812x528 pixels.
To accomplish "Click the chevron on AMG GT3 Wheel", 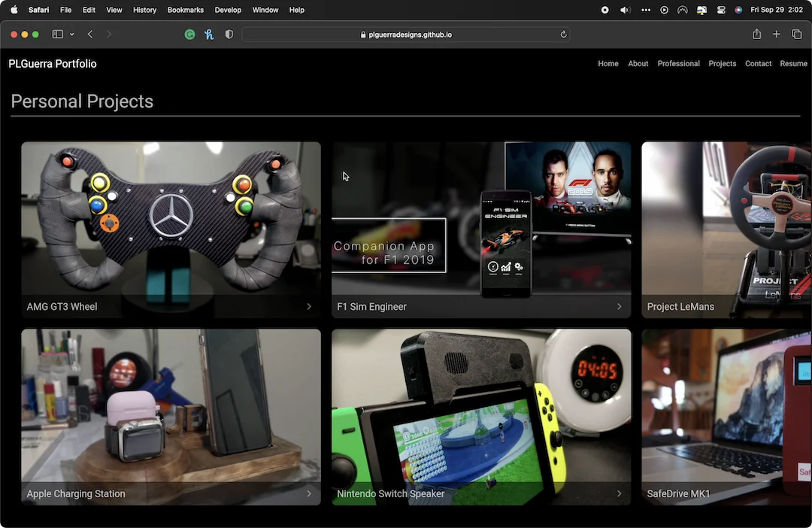I will (x=309, y=307).
